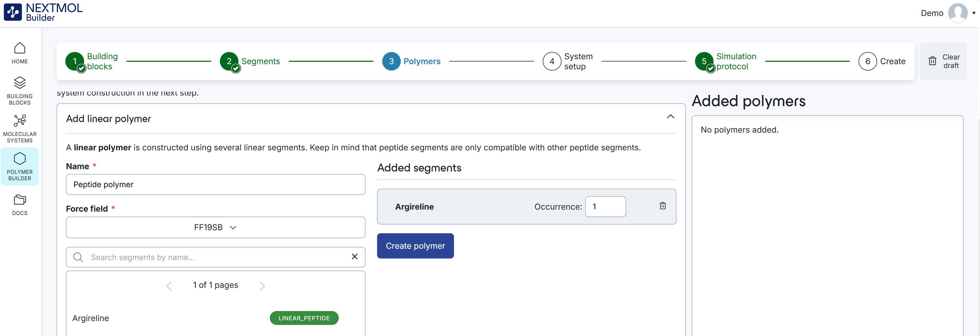Clear the segment search field

coord(354,257)
